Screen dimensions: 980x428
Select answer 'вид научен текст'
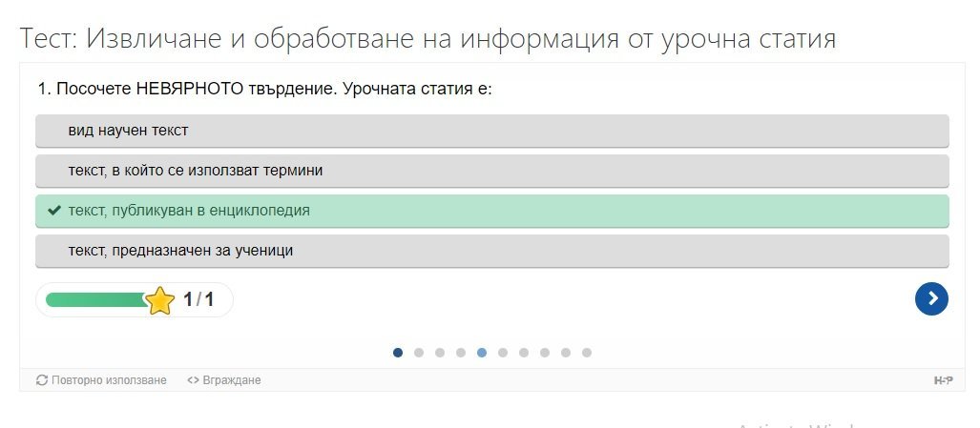click(491, 131)
